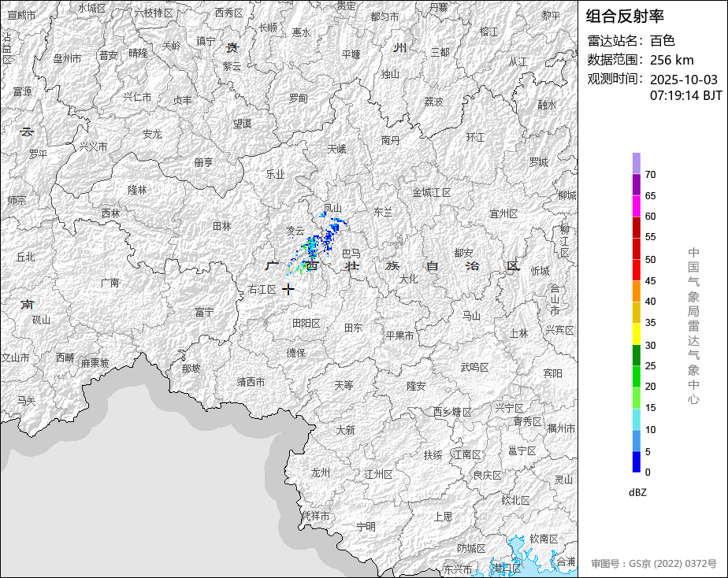Click the 右江区 map label
The image size is (728, 578).
[262, 290]
